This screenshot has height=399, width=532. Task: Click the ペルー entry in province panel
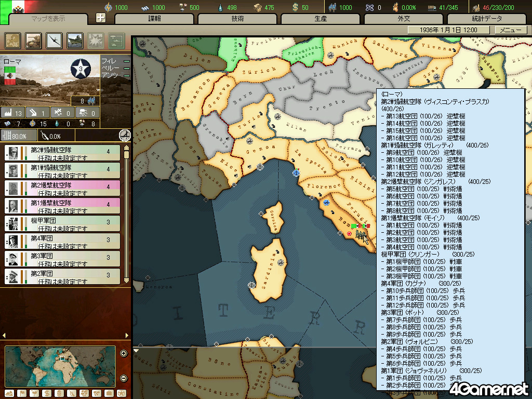point(115,68)
